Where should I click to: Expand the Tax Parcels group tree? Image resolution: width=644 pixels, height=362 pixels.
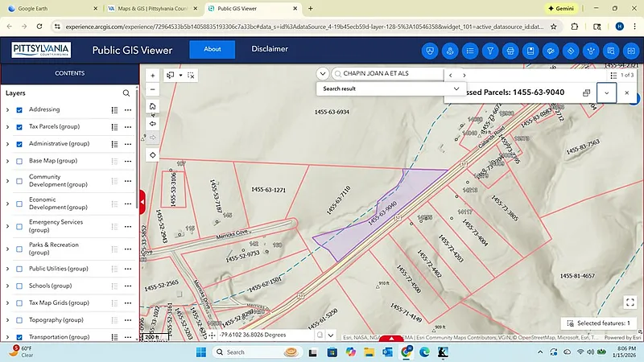click(7, 127)
